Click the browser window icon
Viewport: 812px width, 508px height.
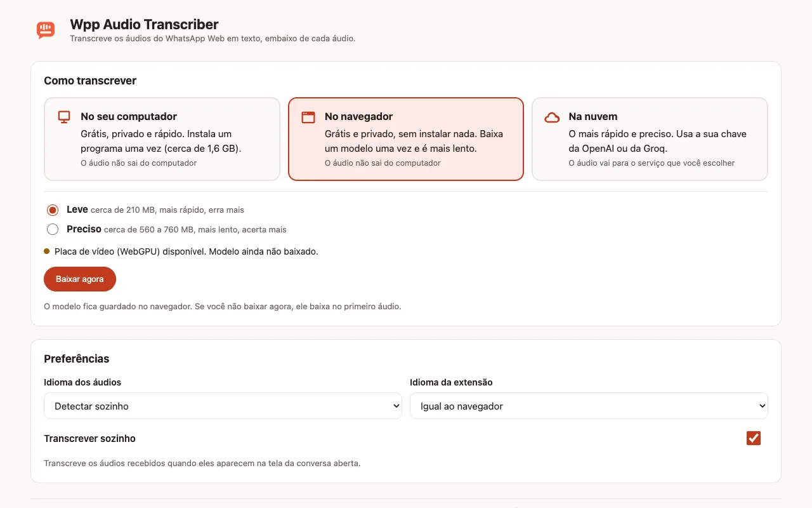pos(308,117)
